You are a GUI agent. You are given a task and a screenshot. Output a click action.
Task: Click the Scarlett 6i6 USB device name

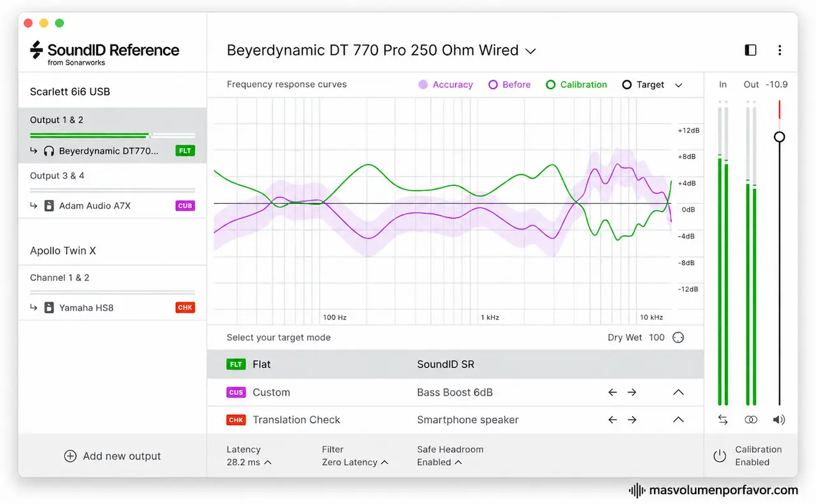tap(70, 92)
